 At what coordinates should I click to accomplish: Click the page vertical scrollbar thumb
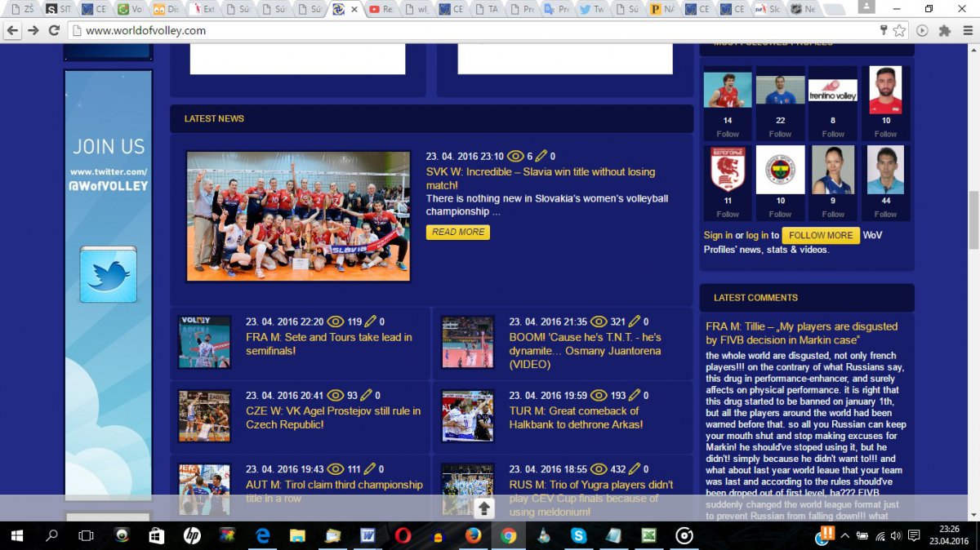click(973, 220)
